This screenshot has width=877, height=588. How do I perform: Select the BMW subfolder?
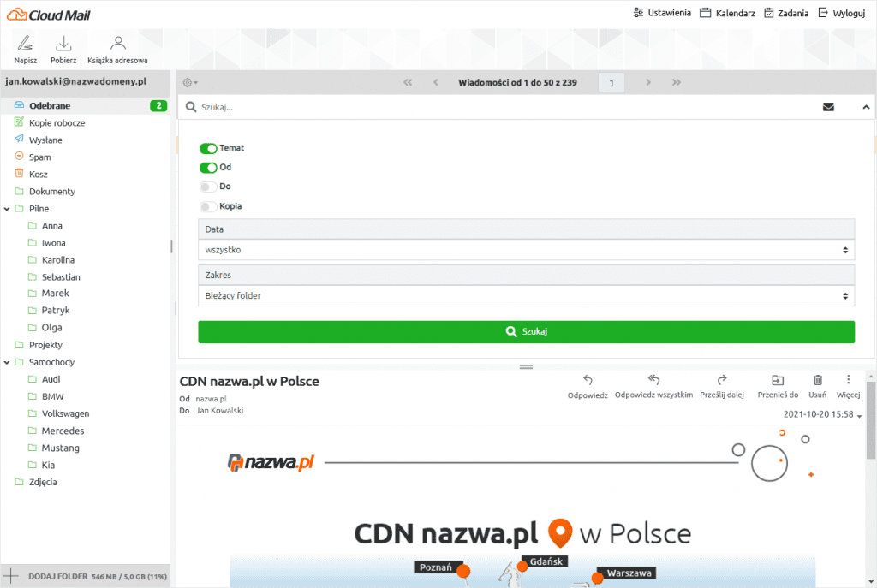pyautogui.click(x=52, y=396)
